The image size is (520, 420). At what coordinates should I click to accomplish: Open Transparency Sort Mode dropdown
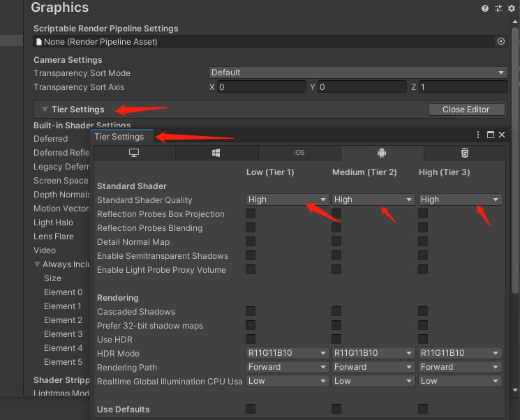(358, 73)
